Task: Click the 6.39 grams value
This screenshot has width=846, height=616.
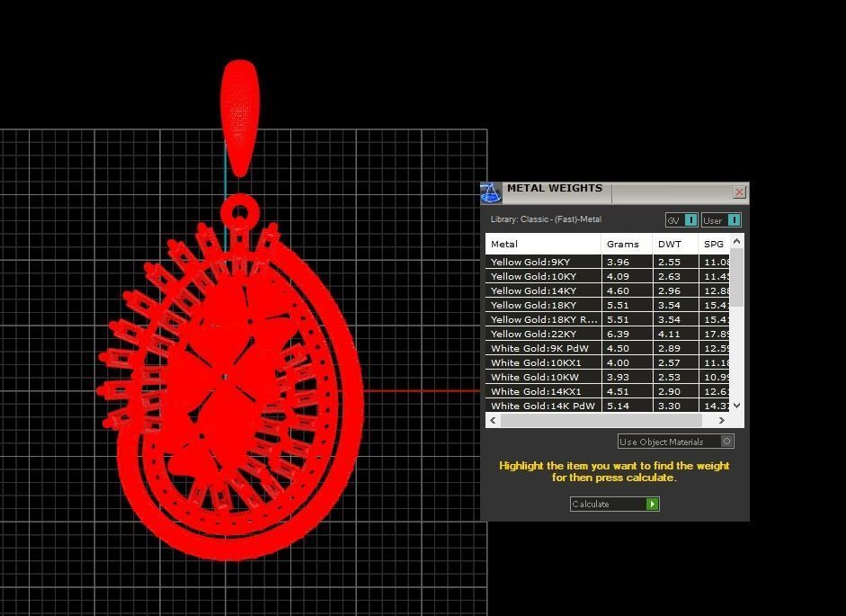Action: [618, 334]
